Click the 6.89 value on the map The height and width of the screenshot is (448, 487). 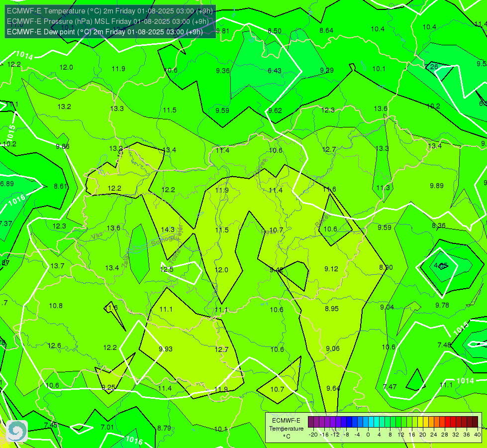point(7,184)
